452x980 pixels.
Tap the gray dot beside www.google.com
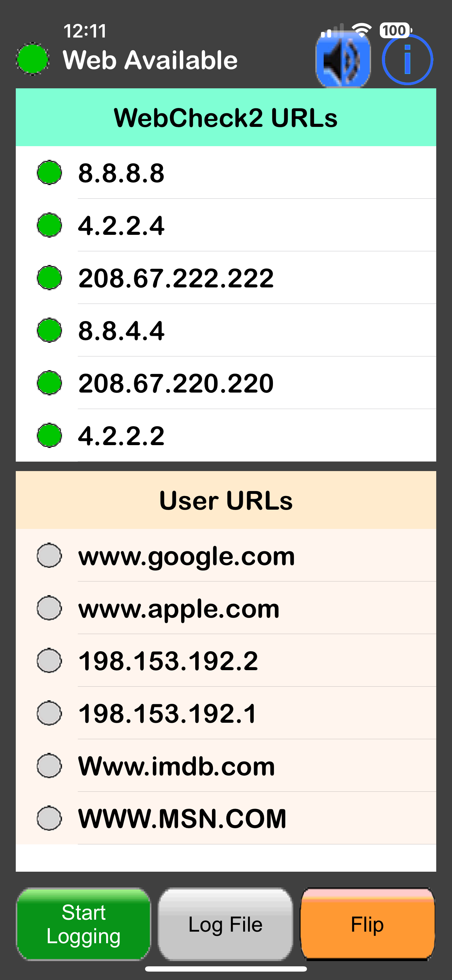49,556
